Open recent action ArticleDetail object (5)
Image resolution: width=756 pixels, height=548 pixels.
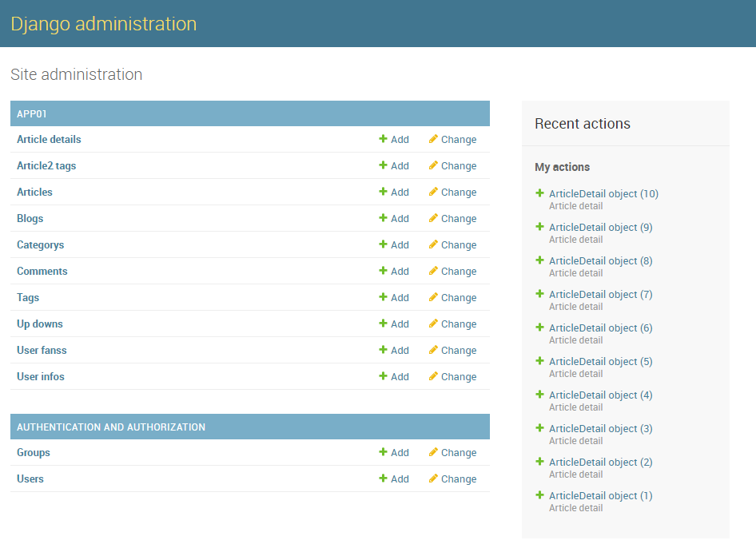pos(601,362)
